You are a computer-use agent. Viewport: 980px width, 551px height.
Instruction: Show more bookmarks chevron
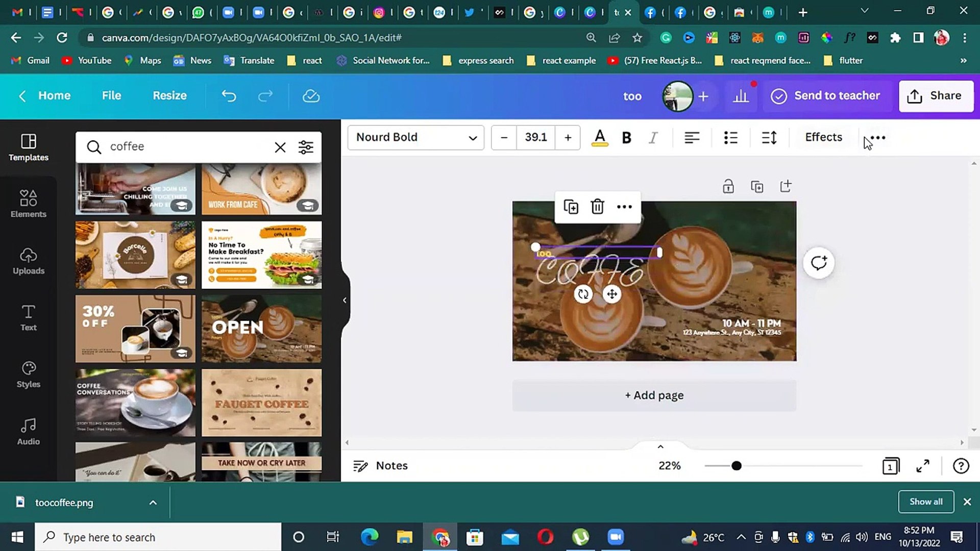[963, 60]
